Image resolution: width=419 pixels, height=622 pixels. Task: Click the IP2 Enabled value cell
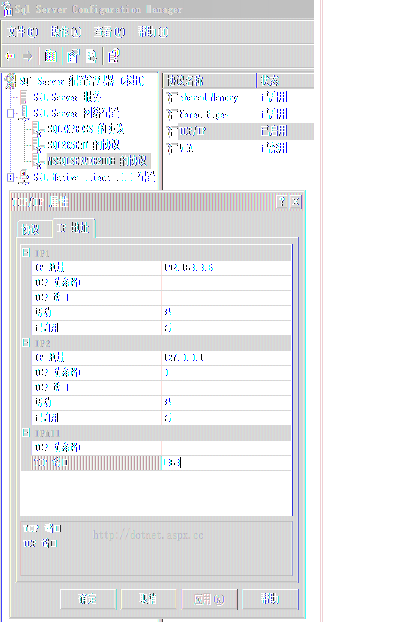(x=226, y=418)
